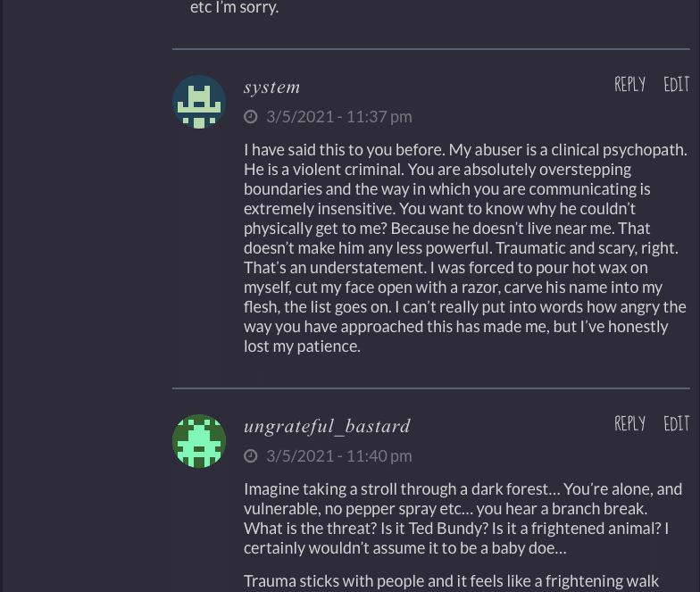Image resolution: width=700 pixels, height=592 pixels.
Task: Click the clock icon beside 11:40 pm
Action: coord(251,456)
